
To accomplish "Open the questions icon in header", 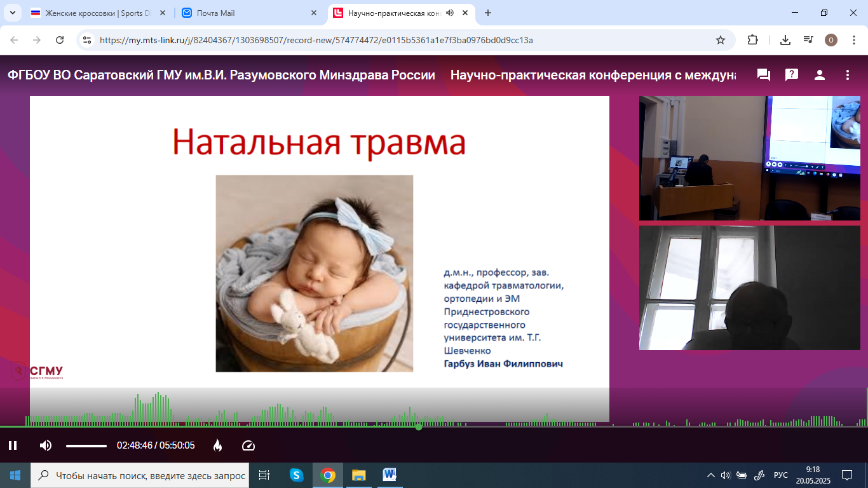I will (x=792, y=75).
